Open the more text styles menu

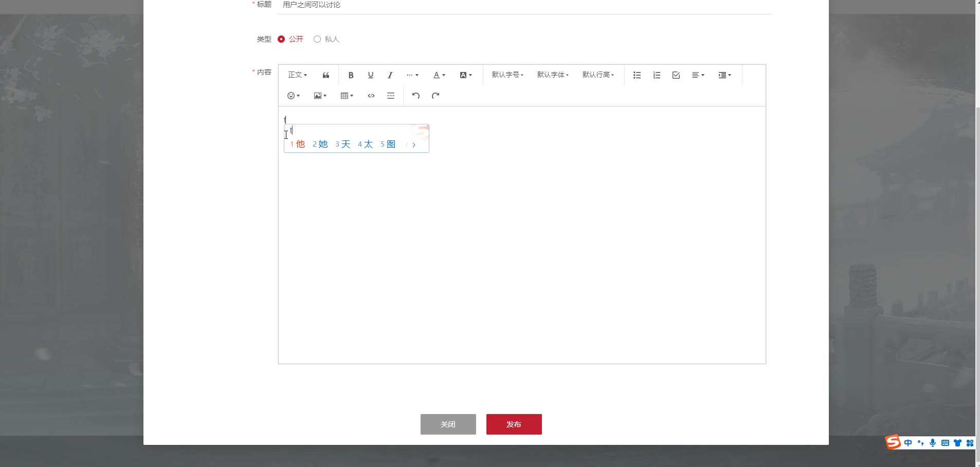[412, 75]
